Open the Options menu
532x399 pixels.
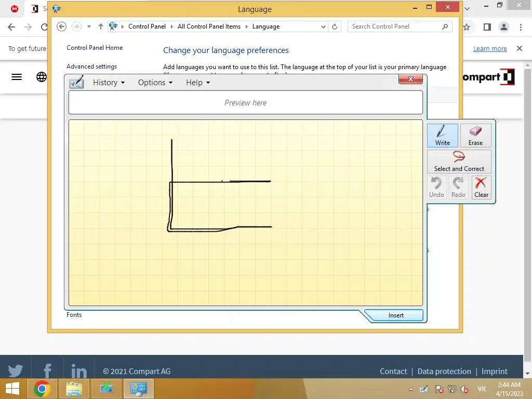[155, 83]
